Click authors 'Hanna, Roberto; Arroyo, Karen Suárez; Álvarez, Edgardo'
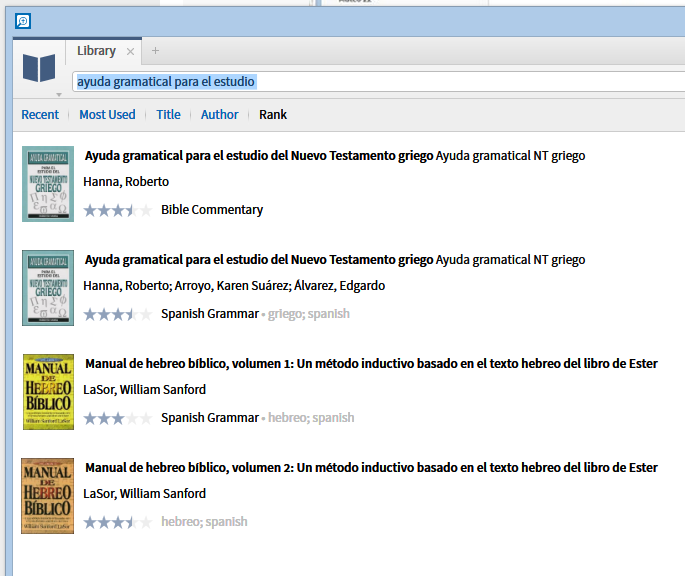685x576 pixels. (234, 286)
